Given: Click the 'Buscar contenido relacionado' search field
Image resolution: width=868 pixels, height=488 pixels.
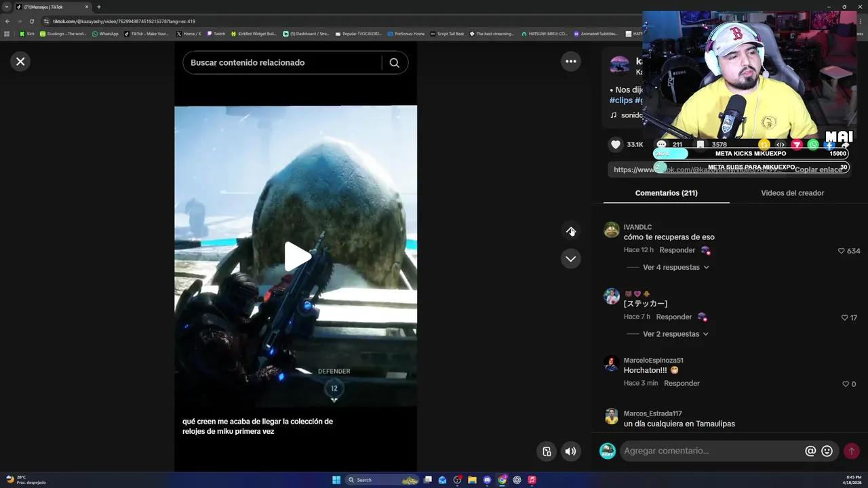Looking at the screenshot, I should (281, 62).
